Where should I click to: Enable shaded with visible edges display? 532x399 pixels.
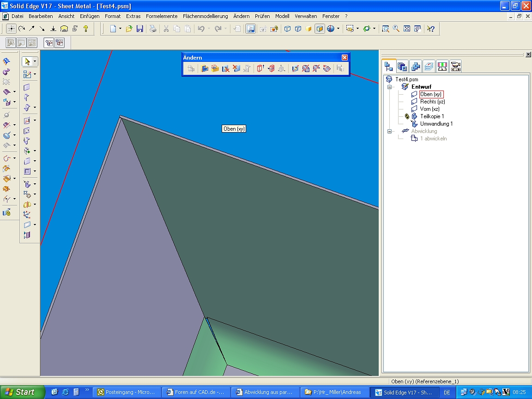tap(320, 29)
